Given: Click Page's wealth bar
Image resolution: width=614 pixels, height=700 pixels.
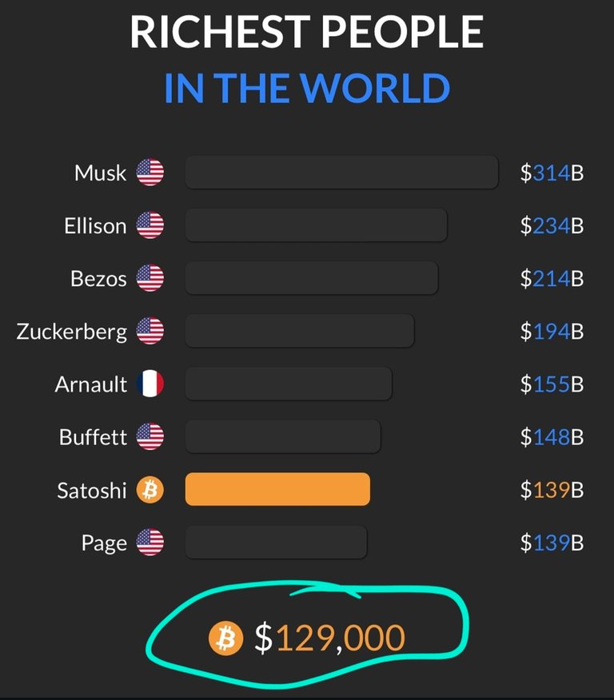Looking at the screenshot, I should [x=276, y=542].
